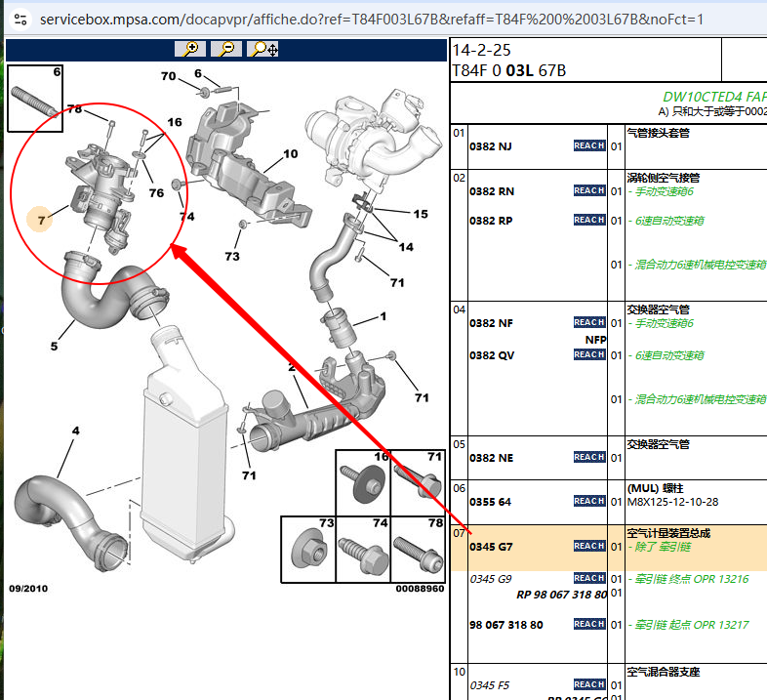Open replacement part RP 98 067 318 80
Image resolution: width=767 pixels, height=700 pixels.
(x=561, y=594)
